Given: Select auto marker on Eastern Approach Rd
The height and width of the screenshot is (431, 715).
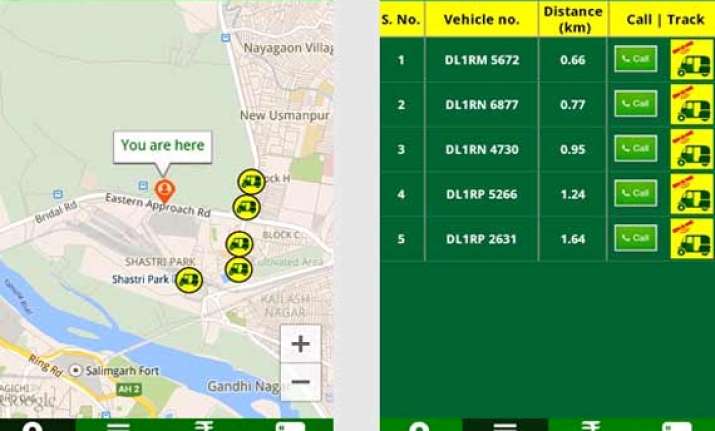Looking at the screenshot, I should 246,208.
